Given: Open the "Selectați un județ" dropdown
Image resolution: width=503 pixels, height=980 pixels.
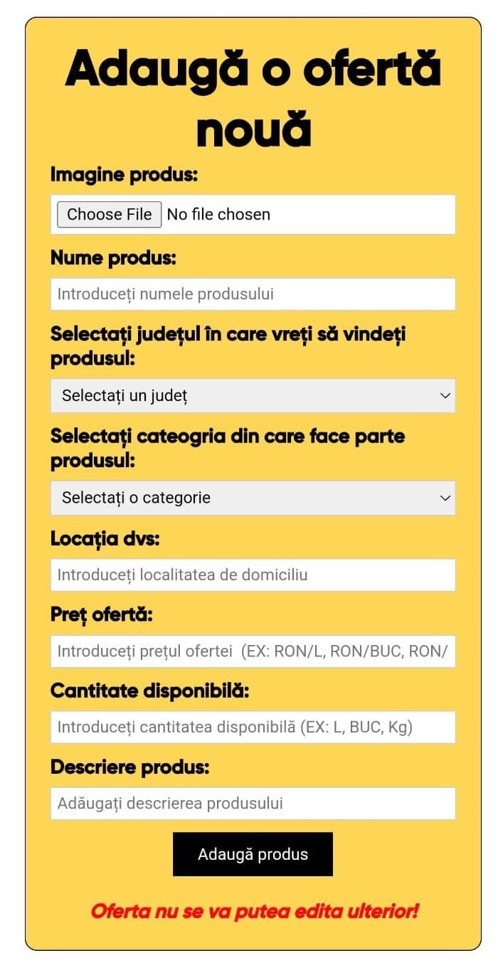Looking at the screenshot, I should [x=253, y=395].
